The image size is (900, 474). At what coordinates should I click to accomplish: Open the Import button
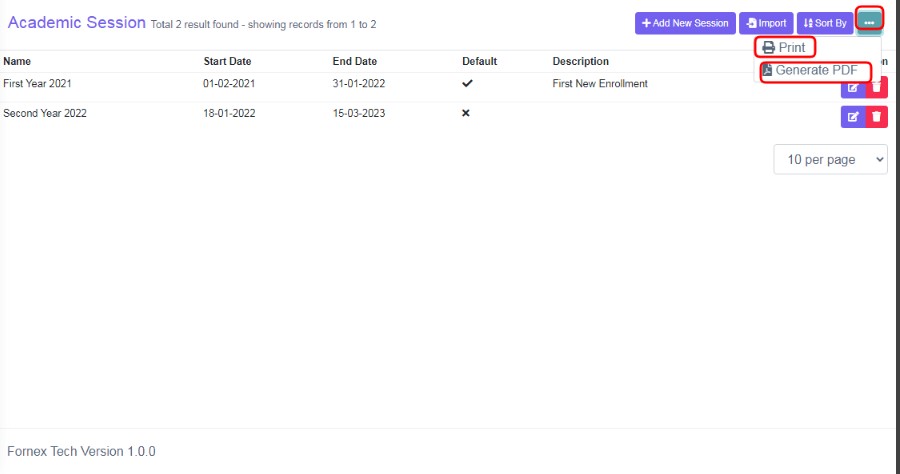pyautogui.click(x=766, y=23)
